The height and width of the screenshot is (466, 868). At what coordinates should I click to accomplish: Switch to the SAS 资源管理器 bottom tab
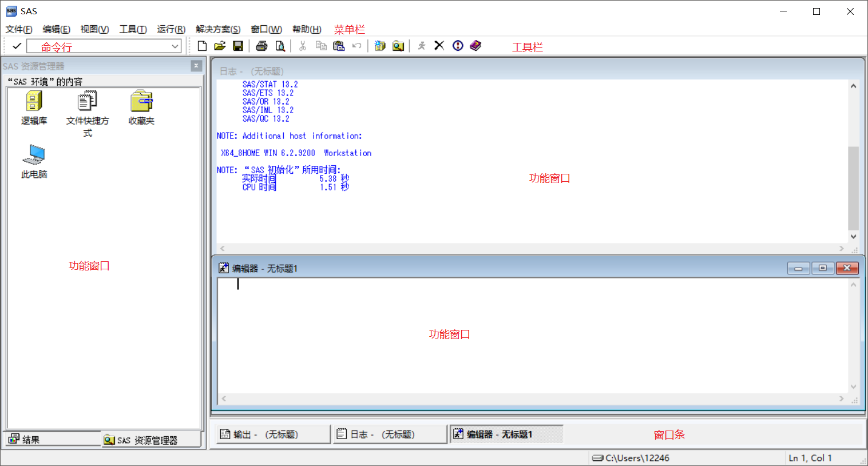151,440
